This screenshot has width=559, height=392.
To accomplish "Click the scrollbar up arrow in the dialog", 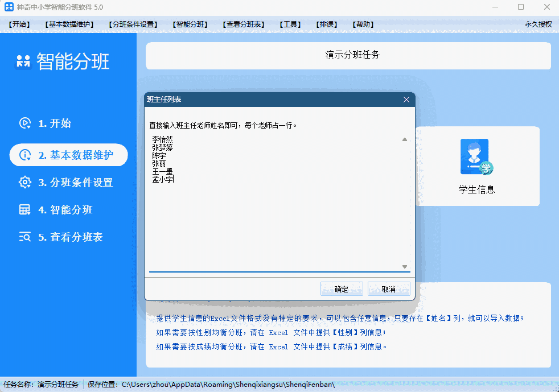I will pyautogui.click(x=405, y=139).
